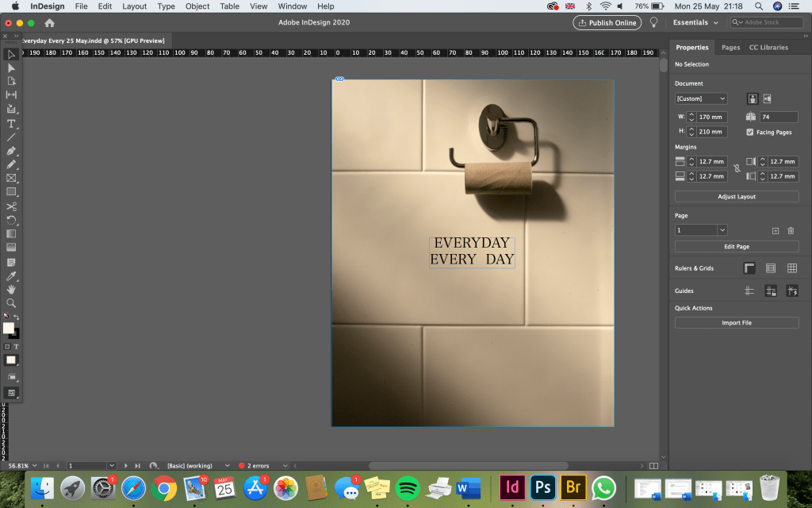Delete page using trash icon
The image size is (812, 508).
(x=791, y=230)
